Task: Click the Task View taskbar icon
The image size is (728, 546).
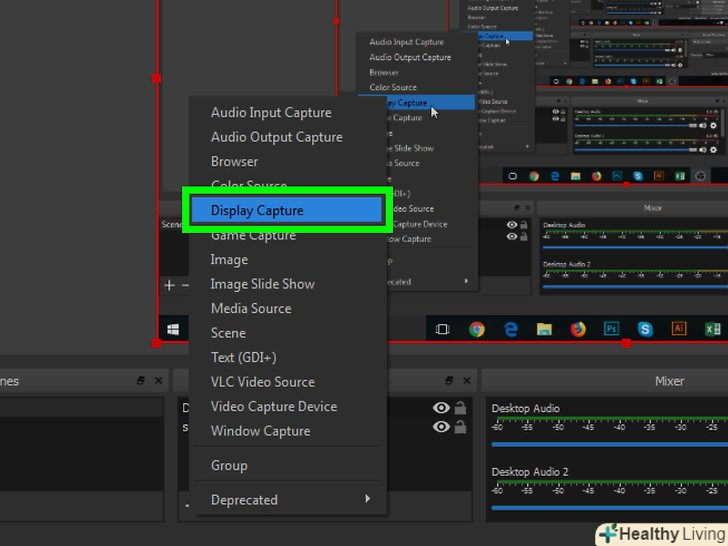Action: [443, 328]
